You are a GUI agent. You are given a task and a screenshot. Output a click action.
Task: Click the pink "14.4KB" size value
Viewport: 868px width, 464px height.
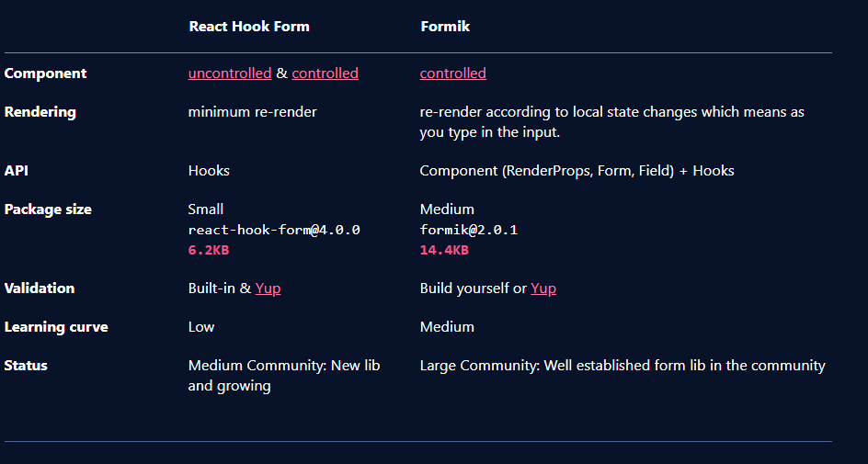click(x=444, y=250)
